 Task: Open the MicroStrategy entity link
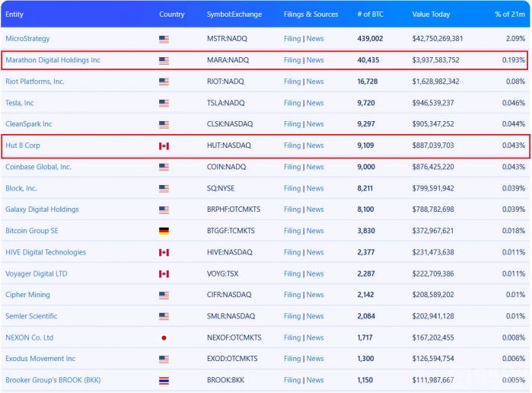point(27,39)
